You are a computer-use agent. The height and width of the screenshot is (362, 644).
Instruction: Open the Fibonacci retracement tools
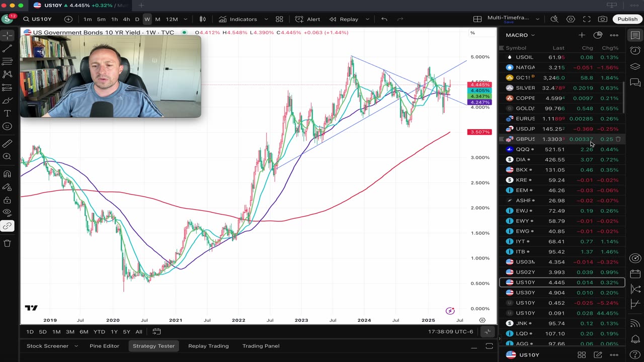point(7,61)
